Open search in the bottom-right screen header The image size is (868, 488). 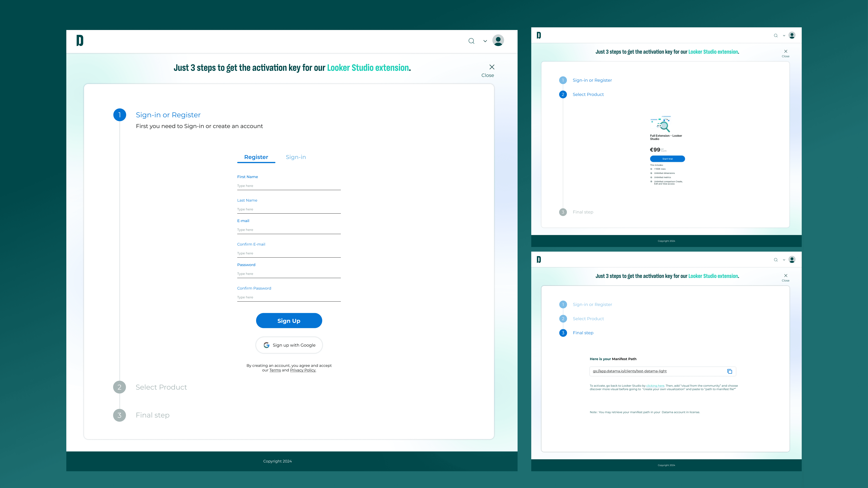point(776,260)
